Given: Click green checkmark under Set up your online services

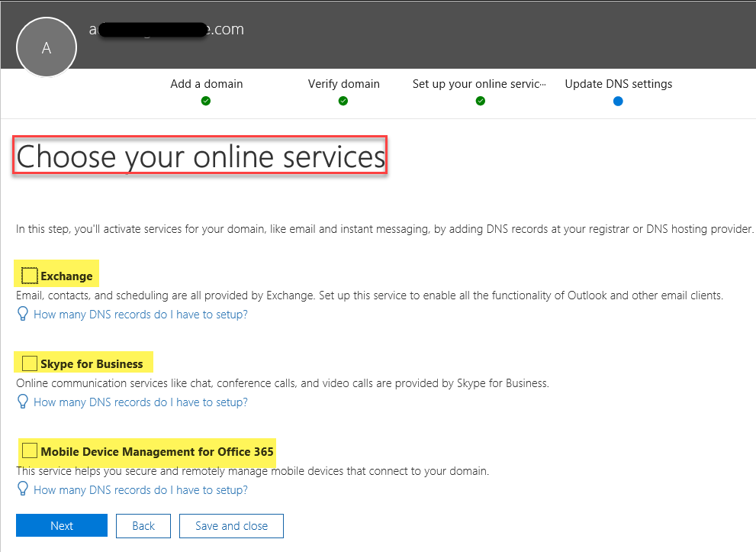Looking at the screenshot, I should [480, 101].
